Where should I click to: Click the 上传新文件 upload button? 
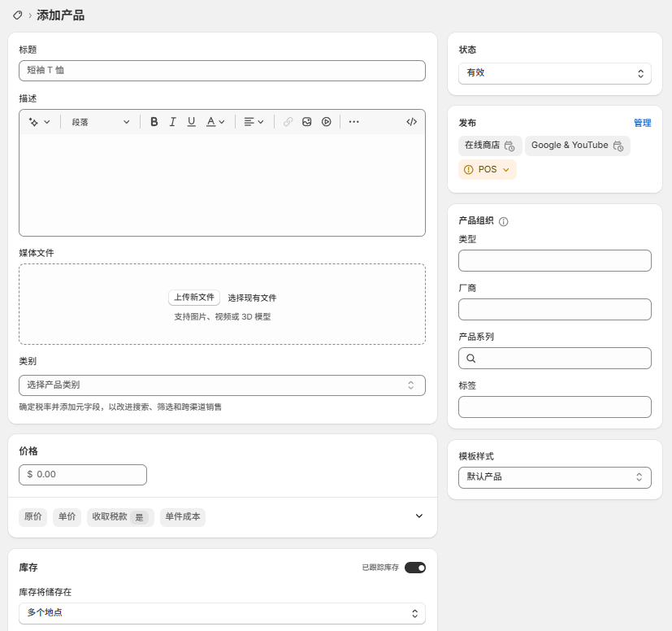click(194, 298)
